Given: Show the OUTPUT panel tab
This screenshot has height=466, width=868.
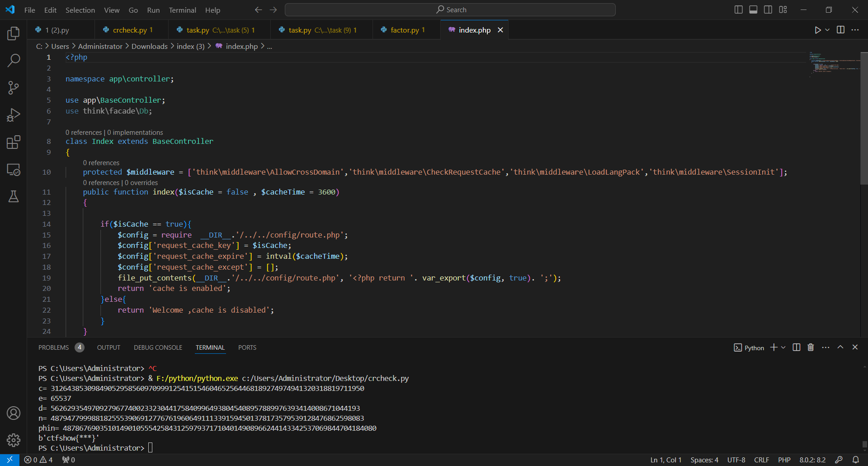Looking at the screenshot, I should [x=108, y=347].
